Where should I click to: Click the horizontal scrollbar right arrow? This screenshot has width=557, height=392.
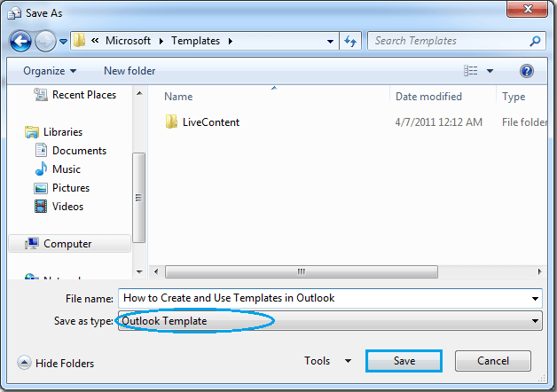coord(539,272)
